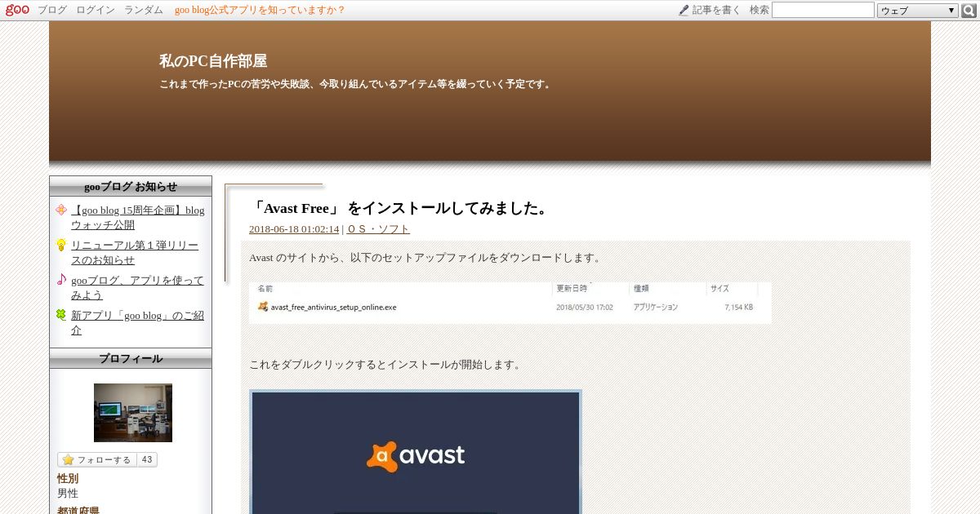Click 名前 column header in file listing
Screen dimensions: 980x514
pos(265,288)
